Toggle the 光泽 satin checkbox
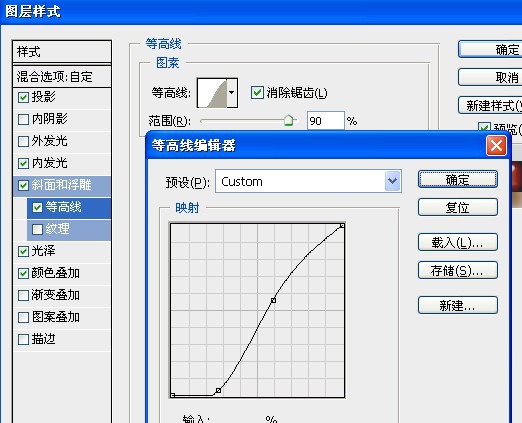 click(23, 251)
